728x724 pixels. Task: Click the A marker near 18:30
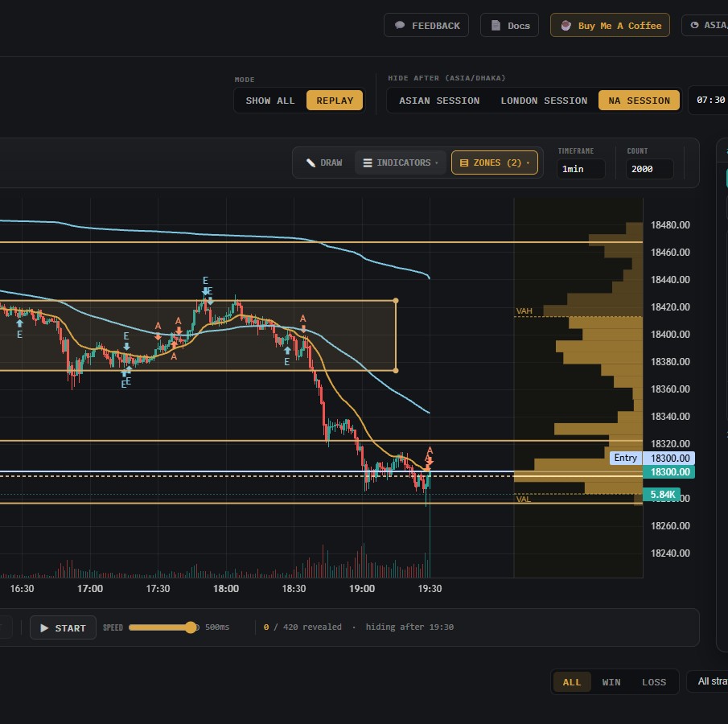(x=302, y=319)
